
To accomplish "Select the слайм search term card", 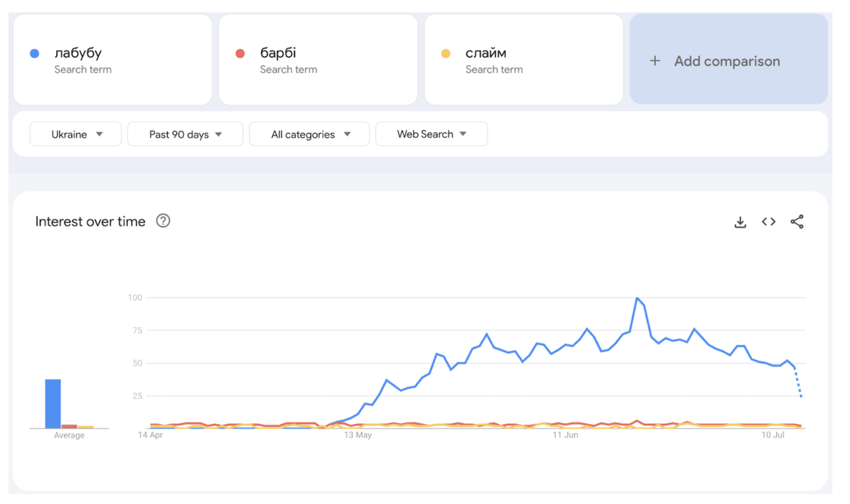I will 524,60.
